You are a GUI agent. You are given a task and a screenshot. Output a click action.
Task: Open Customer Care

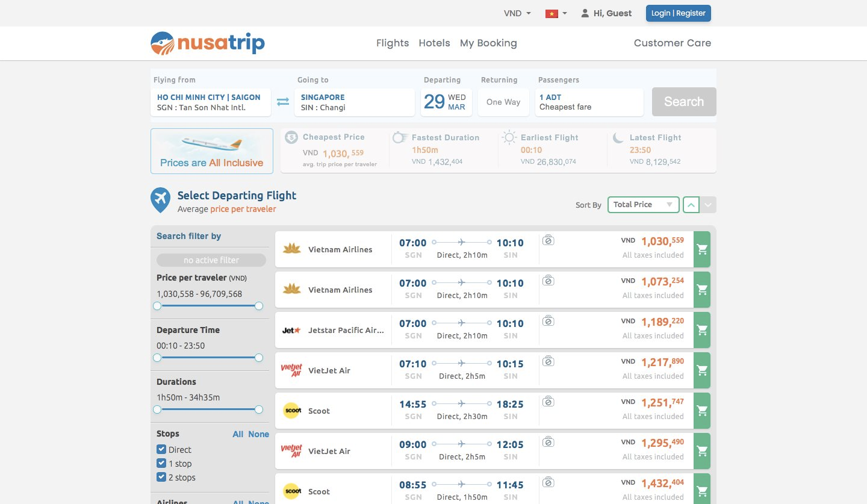(x=673, y=43)
